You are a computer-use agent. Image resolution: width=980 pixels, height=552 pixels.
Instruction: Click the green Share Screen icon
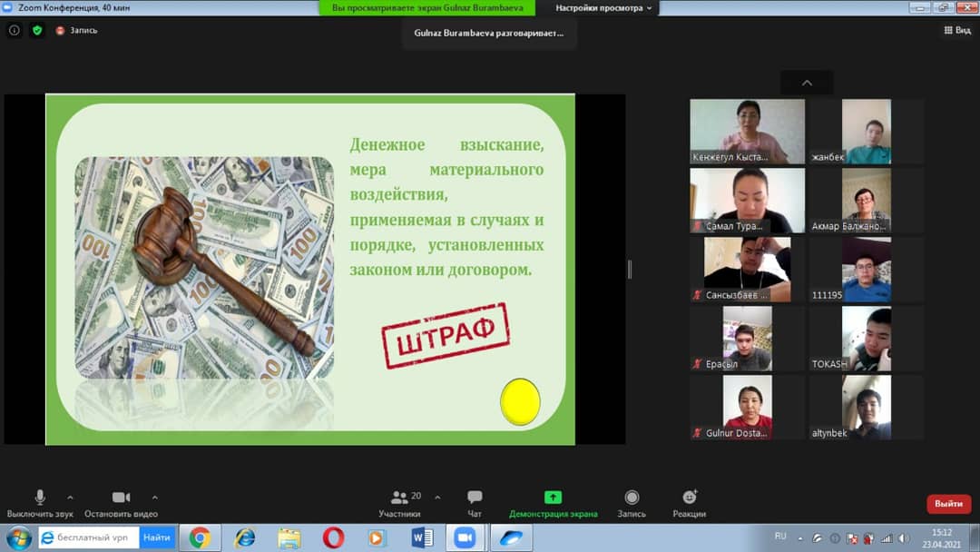pos(553,498)
